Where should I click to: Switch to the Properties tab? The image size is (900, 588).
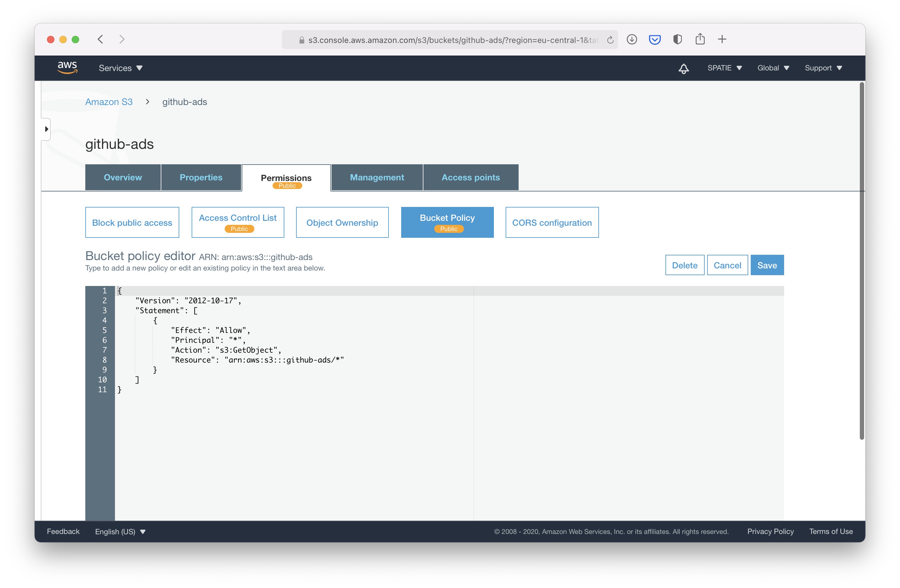[x=201, y=177]
